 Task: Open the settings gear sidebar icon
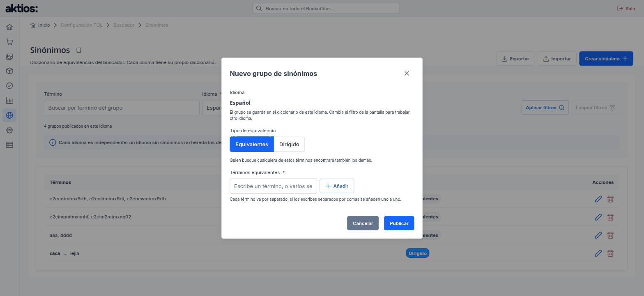coord(9,130)
